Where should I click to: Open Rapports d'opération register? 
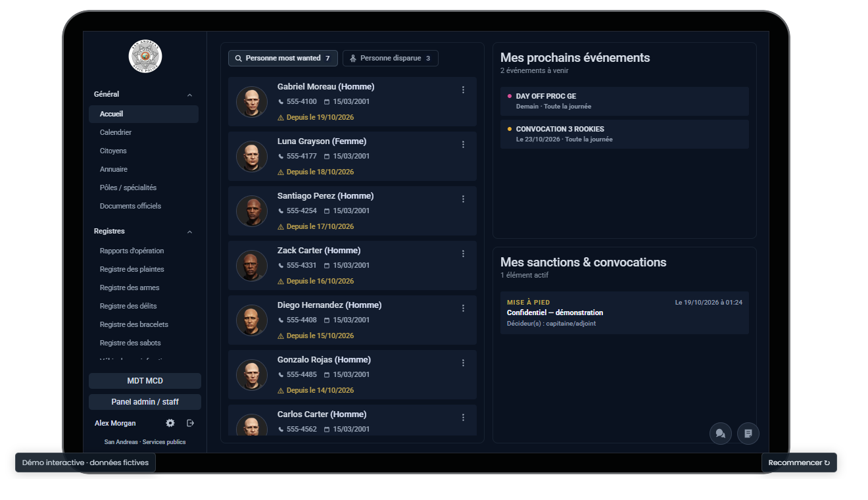[143, 251]
